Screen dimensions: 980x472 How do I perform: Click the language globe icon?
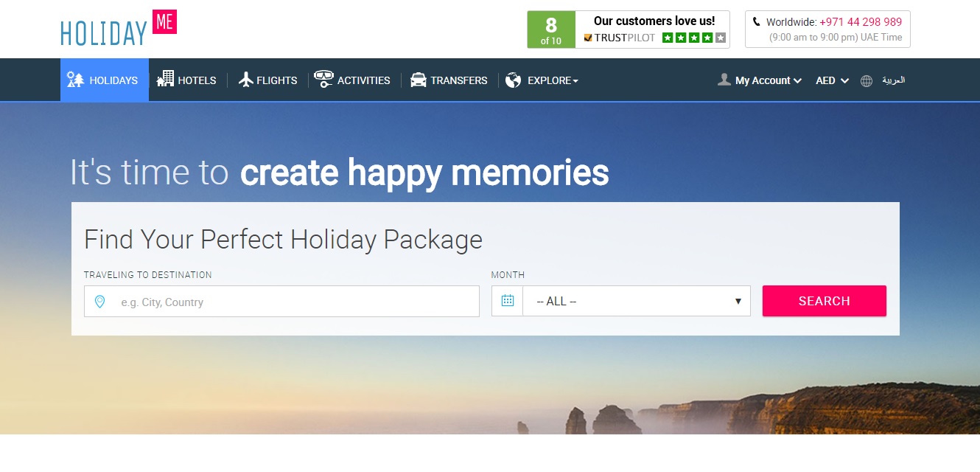point(867,81)
